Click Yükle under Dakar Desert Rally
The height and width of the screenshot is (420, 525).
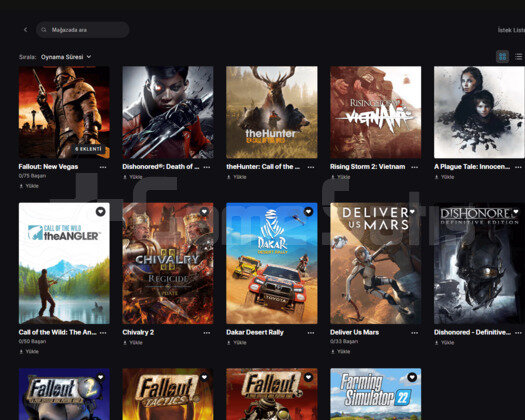pos(237,343)
